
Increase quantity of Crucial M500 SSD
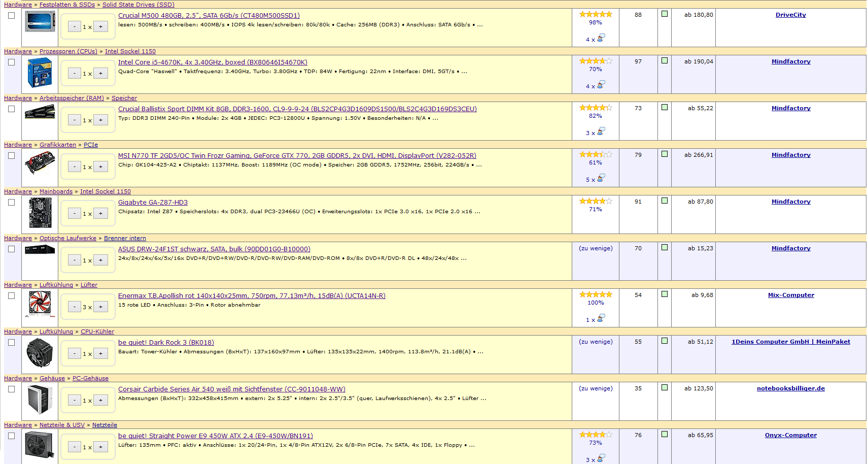[100, 27]
